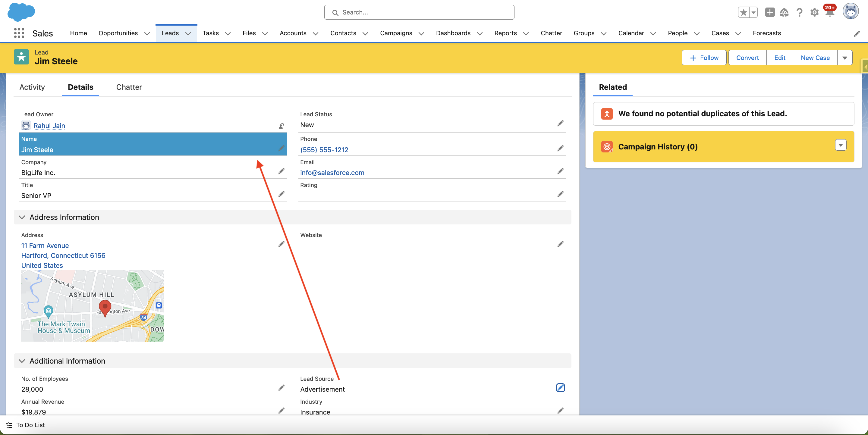Edit the Industry field pencil icon
This screenshot has height=435, width=868.
(560, 410)
